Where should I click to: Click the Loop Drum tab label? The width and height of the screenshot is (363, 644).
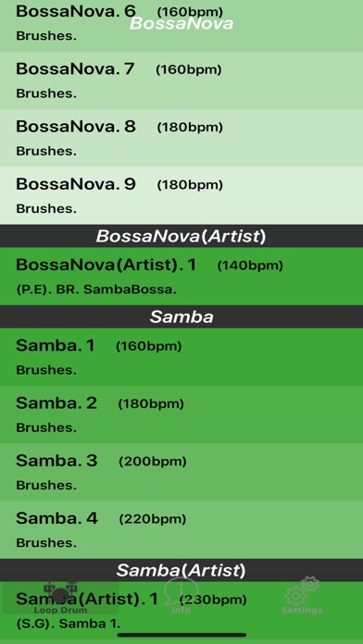click(x=60, y=610)
